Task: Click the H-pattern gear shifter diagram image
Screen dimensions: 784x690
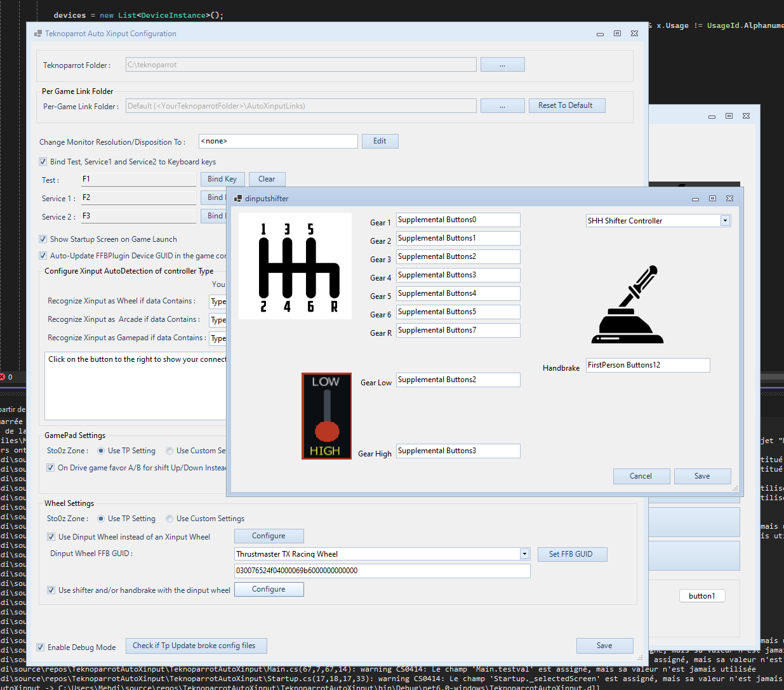Action: coord(295,266)
